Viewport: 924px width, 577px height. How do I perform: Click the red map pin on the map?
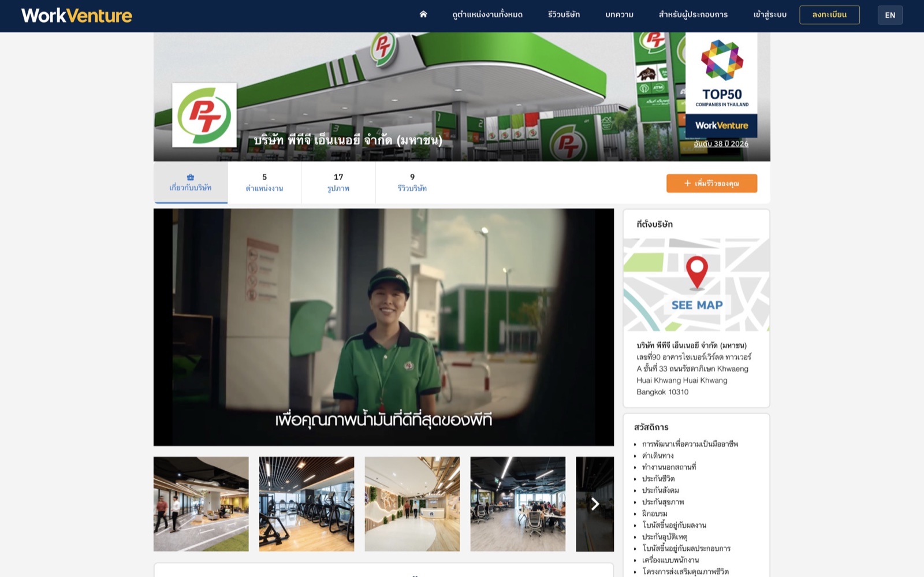697,273
